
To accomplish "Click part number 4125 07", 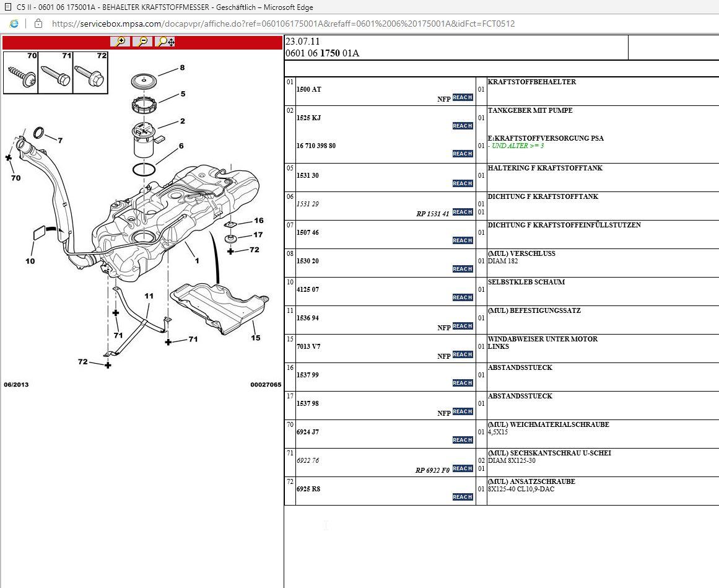I will pyautogui.click(x=308, y=289).
